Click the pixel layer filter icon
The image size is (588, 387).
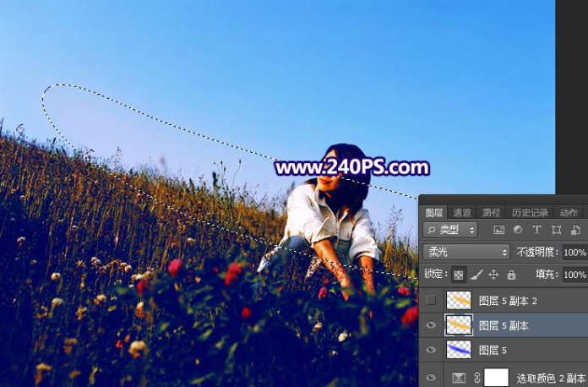pos(499,230)
